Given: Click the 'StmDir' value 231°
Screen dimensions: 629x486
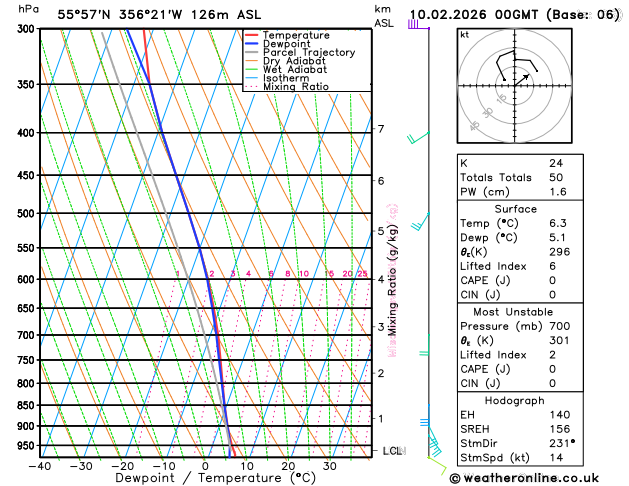Looking at the screenshot, I should click(562, 443).
